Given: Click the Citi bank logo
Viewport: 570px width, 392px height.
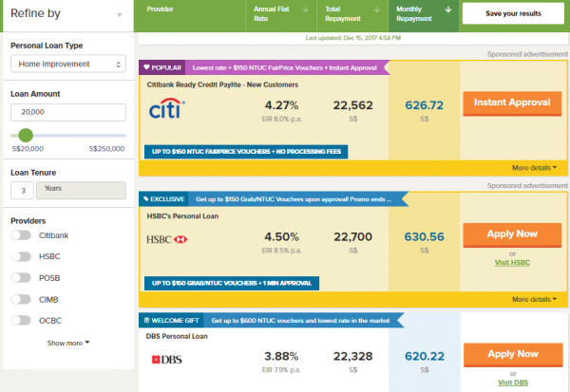Looking at the screenshot, I should 167,108.
